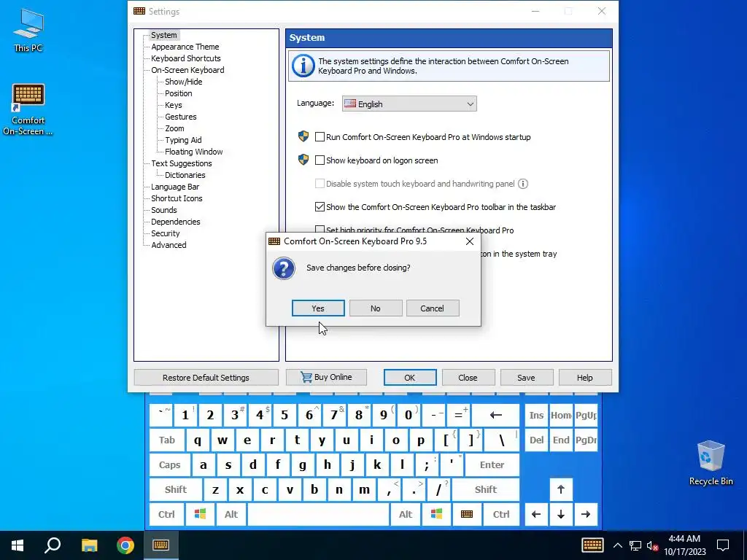Viewport: 747px width, 560px height.
Task: Select Show/Hide settings page
Action: point(183,82)
